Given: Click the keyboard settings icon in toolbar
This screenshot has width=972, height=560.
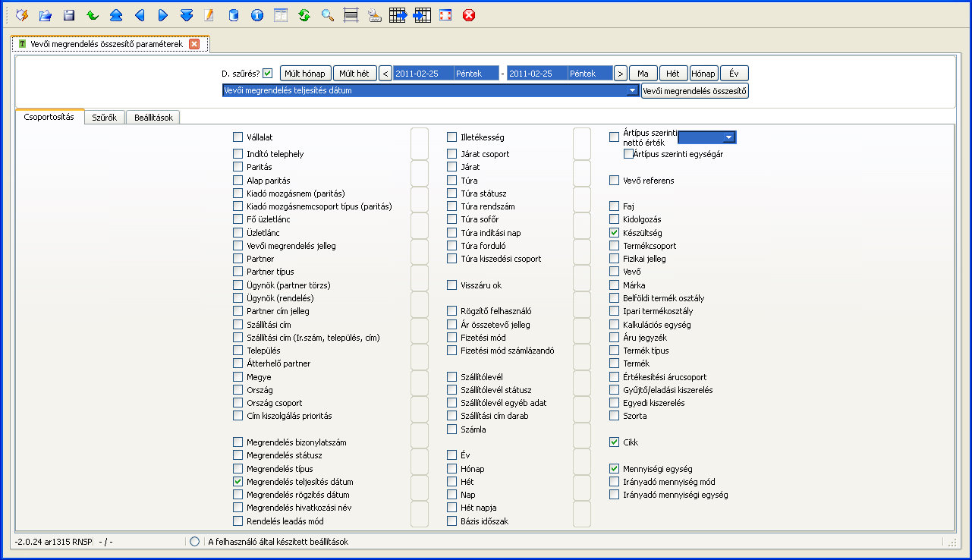Looking at the screenshot, I should pos(374,14).
